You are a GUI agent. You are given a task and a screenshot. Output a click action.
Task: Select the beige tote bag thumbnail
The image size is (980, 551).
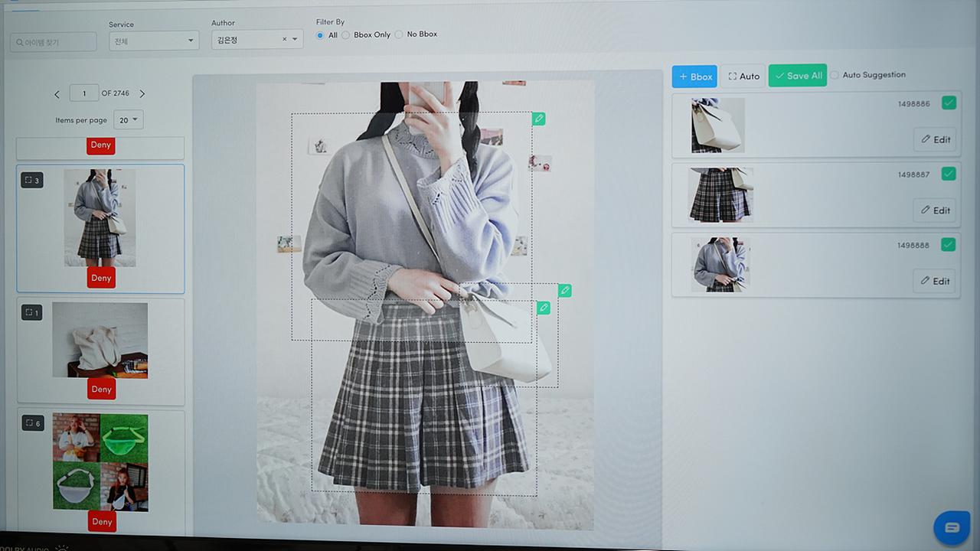point(100,340)
